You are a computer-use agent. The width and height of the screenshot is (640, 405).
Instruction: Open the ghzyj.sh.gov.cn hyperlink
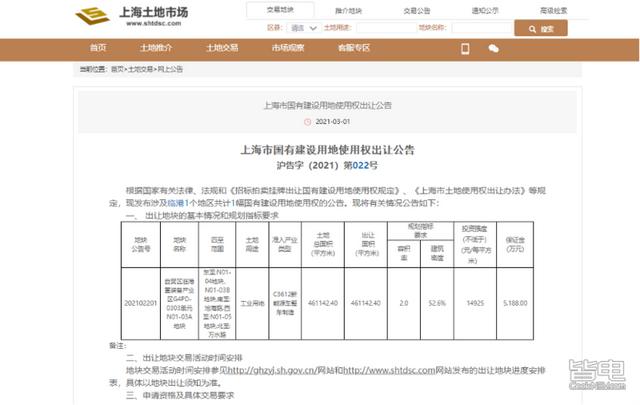(272, 370)
